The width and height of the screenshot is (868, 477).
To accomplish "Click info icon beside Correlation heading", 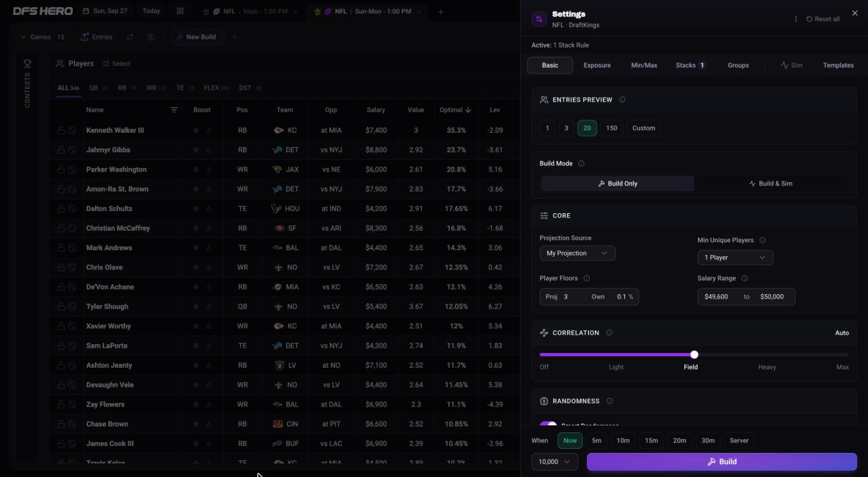I will (609, 333).
